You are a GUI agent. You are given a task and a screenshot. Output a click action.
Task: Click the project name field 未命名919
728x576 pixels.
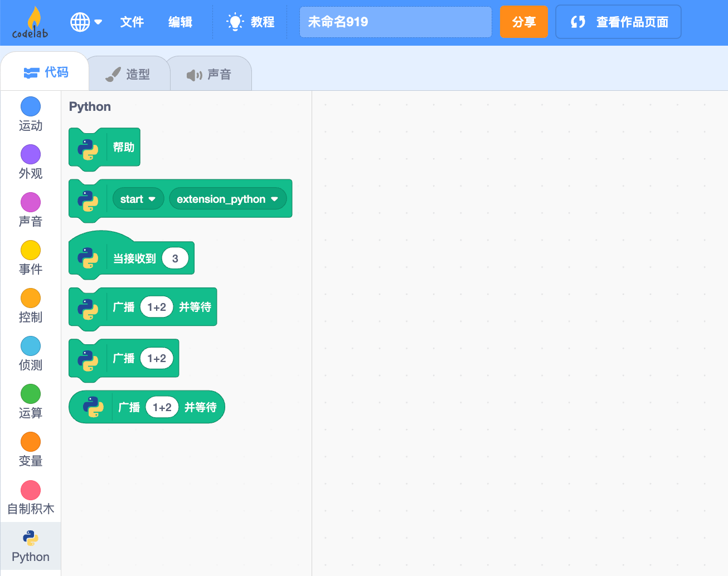[x=395, y=22]
